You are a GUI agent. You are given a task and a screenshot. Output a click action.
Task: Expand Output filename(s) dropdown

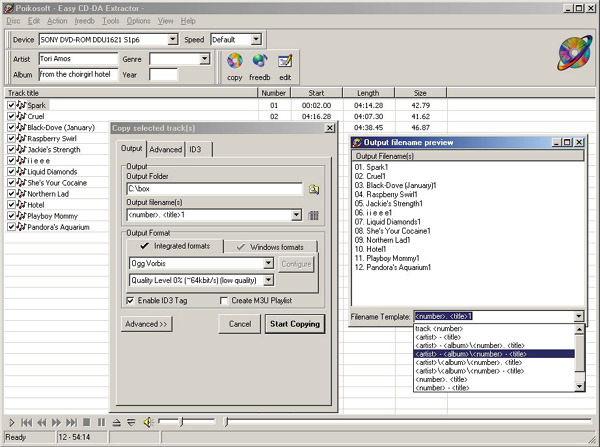point(296,215)
